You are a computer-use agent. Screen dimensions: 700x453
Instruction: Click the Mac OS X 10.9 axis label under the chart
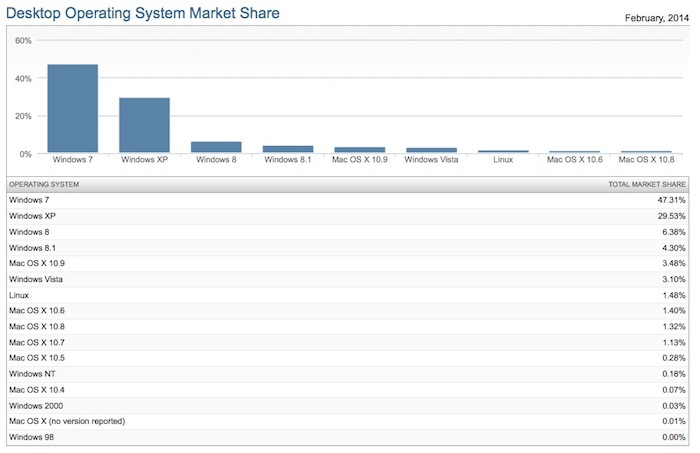[359, 159]
